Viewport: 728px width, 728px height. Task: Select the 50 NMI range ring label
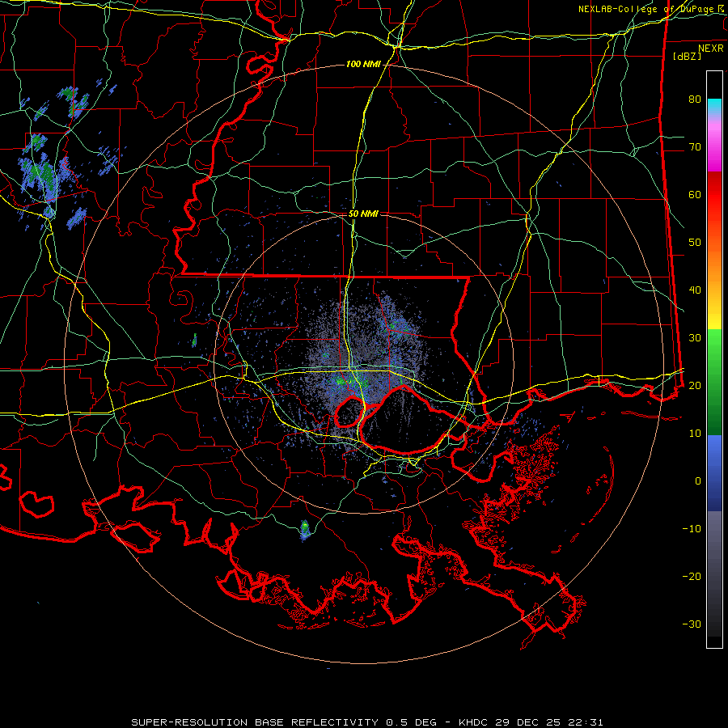pyautogui.click(x=363, y=214)
